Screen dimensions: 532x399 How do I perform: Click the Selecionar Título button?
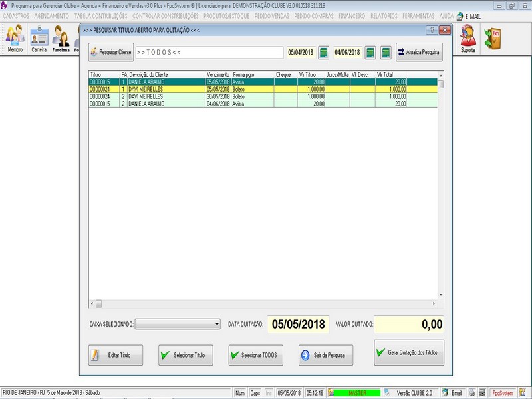pyautogui.click(x=186, y=355)
